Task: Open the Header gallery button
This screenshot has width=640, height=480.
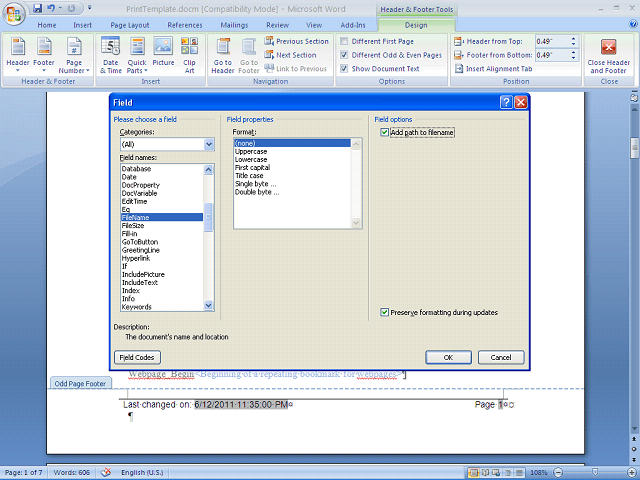Action: tap(18, 55)
